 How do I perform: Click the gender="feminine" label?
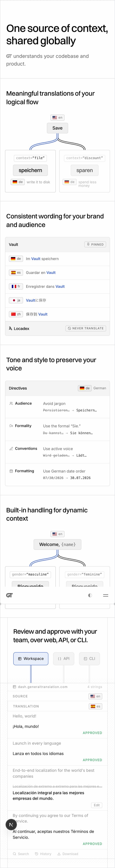(x=84, y=574)
